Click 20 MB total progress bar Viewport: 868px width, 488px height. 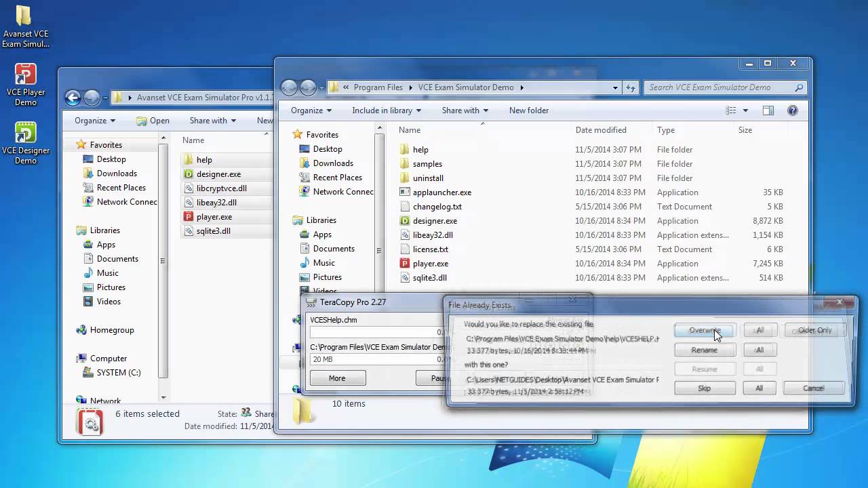pyautogui.click(x=377, y=360)
